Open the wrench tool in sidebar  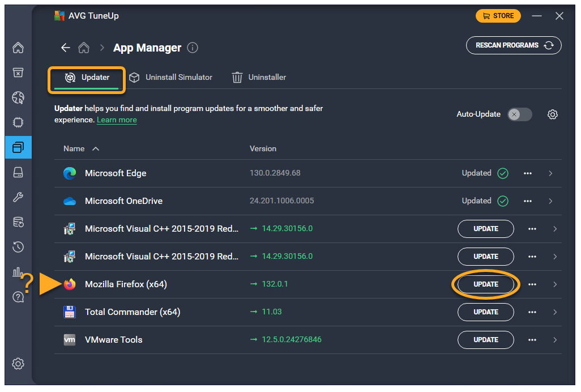(18, 197)
